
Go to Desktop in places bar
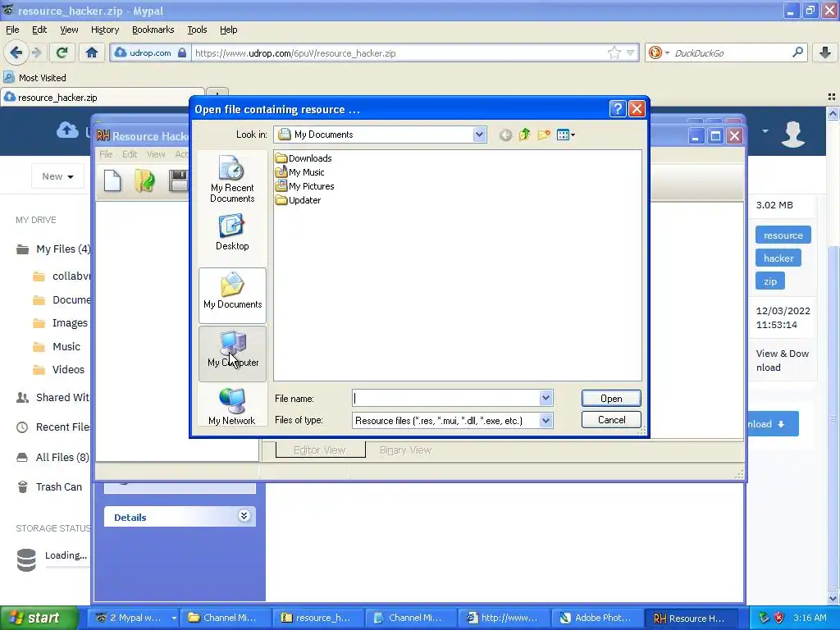tap(232, 232)
